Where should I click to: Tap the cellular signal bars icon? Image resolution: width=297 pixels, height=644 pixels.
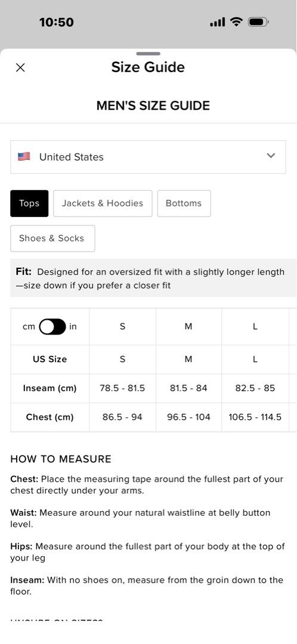(x=217, y=22)
